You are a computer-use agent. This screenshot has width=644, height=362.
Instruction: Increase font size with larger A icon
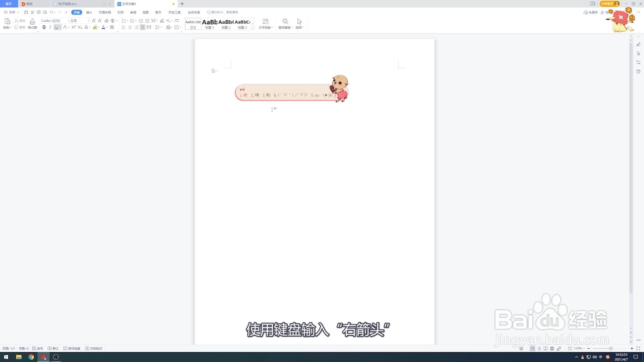pyautogui.click(x=94, y=21)
